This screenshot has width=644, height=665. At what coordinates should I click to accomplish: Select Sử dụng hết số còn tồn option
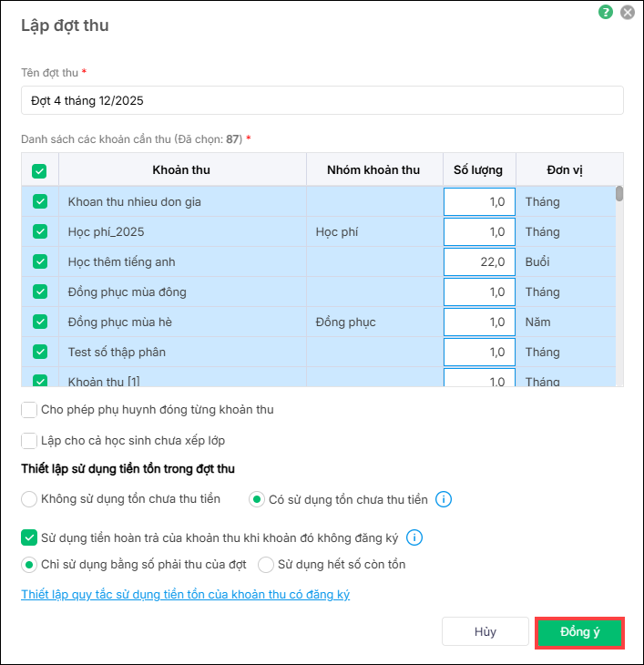coord(266,565)
